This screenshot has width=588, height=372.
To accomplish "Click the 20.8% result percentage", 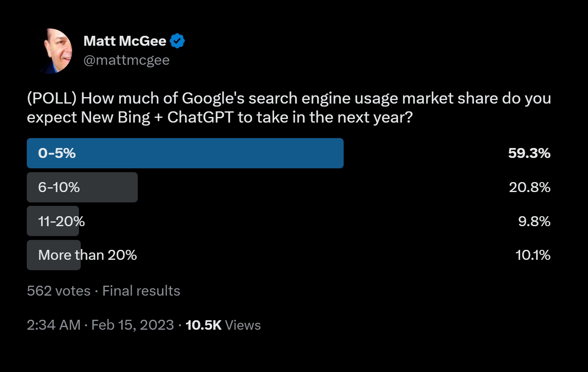I will (530, 187).
